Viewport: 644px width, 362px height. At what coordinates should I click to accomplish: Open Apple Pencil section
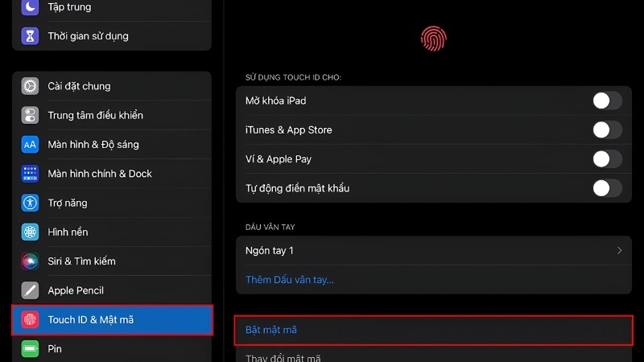[112, 290]
